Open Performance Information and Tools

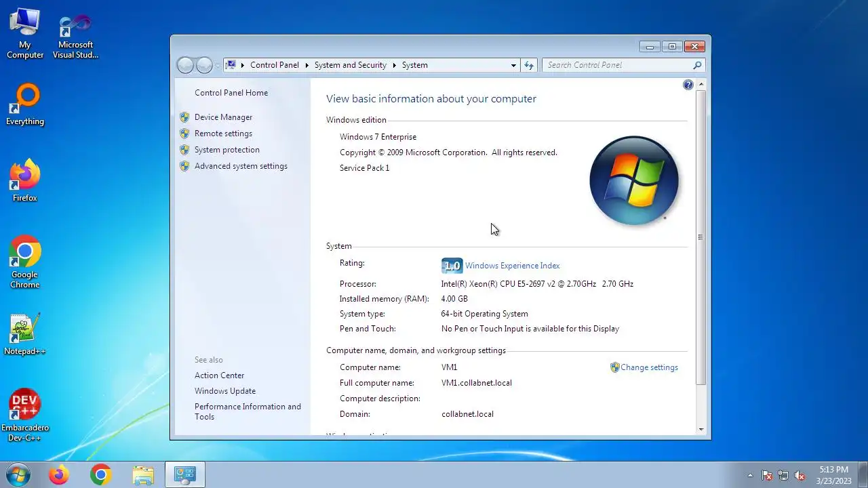tap(248, 411)
